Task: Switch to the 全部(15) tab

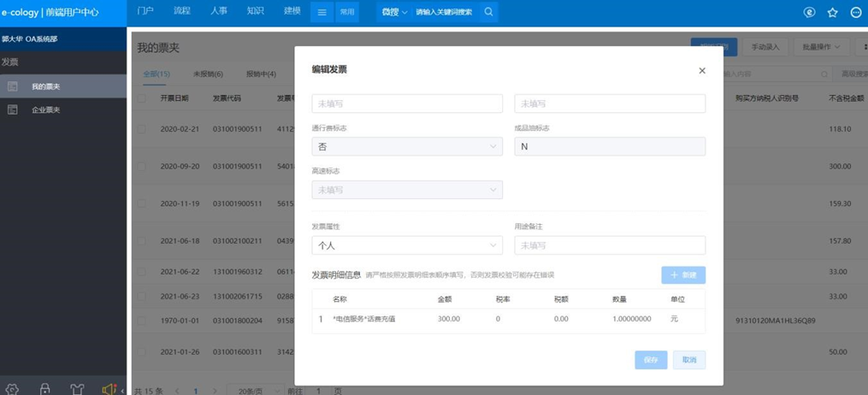Action: pyautogui.click(x=156, y=74)
